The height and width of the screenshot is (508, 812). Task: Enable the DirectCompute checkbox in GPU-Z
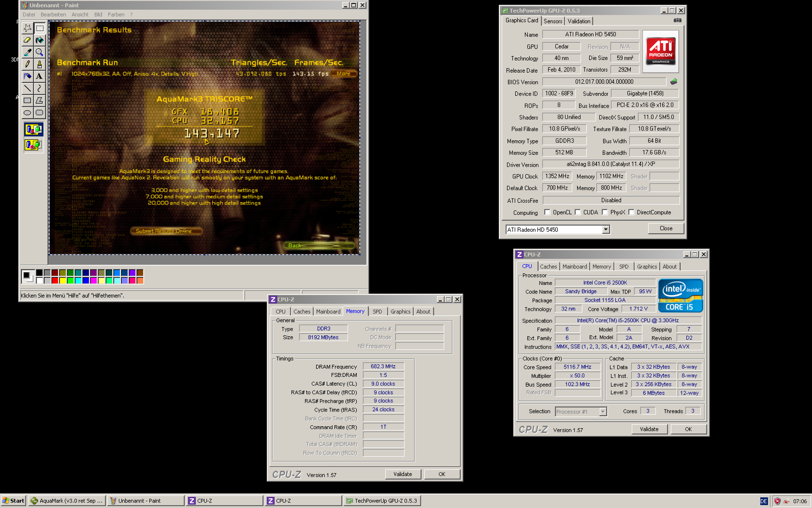pyautogui.click(x=631, y=212)
